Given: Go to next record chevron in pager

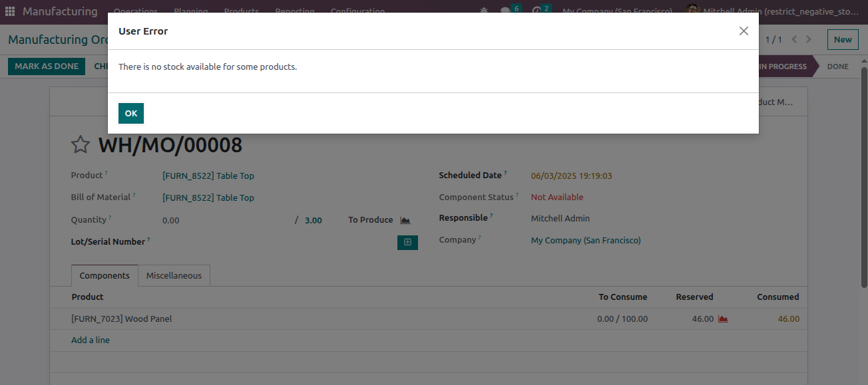Looking at the screenshot, I should (809, 39).
